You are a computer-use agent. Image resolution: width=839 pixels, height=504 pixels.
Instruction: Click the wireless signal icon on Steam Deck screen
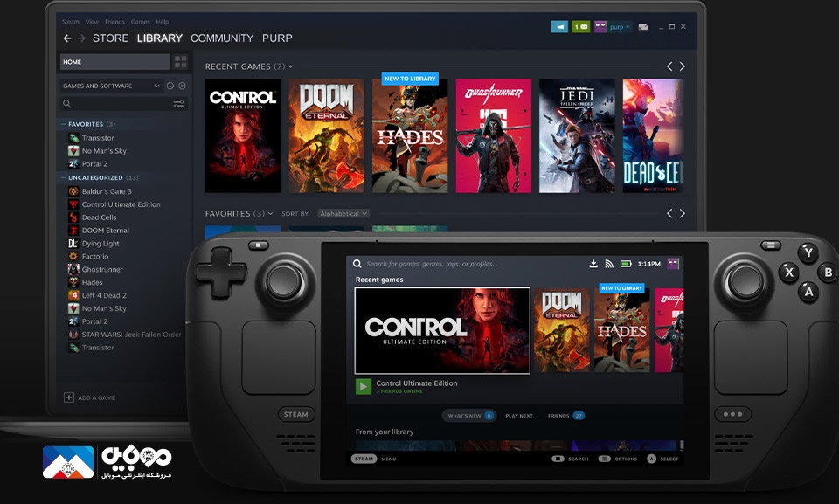609,263
